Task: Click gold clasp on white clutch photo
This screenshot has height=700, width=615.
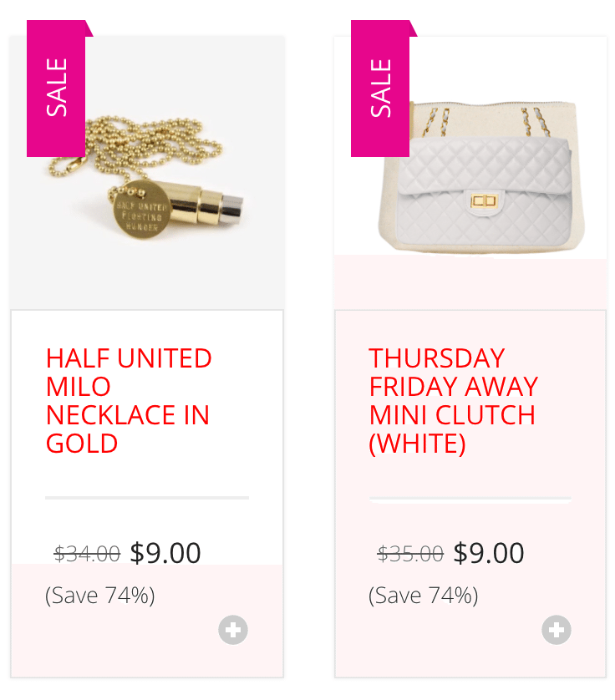Action: 484,200
